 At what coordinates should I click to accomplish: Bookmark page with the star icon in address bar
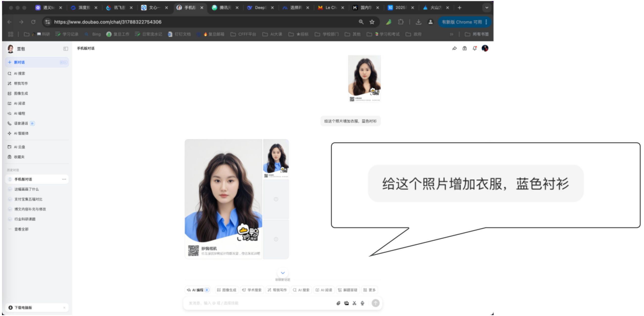tap(372, 22)
